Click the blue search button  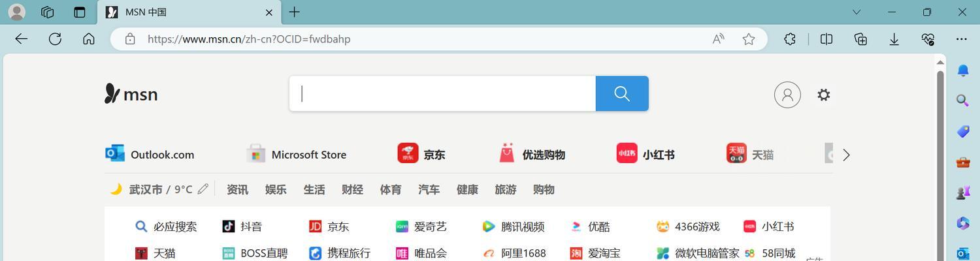coord(622,93)
